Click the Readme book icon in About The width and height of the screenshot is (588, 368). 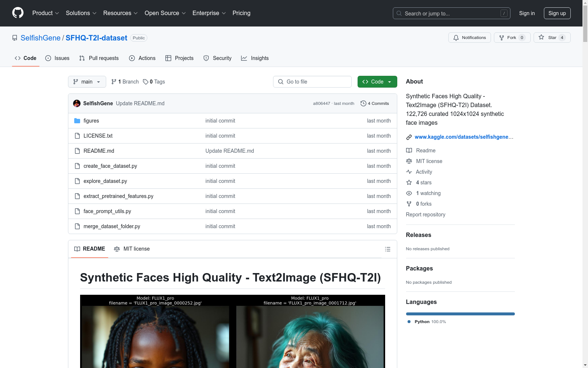[x=409, y=151]
